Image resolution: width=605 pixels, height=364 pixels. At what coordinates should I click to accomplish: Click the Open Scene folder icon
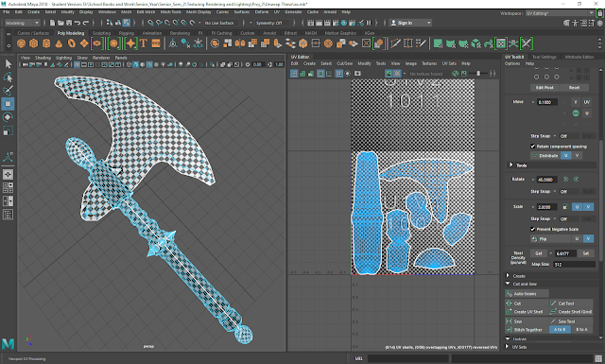(x=60, y=23)
